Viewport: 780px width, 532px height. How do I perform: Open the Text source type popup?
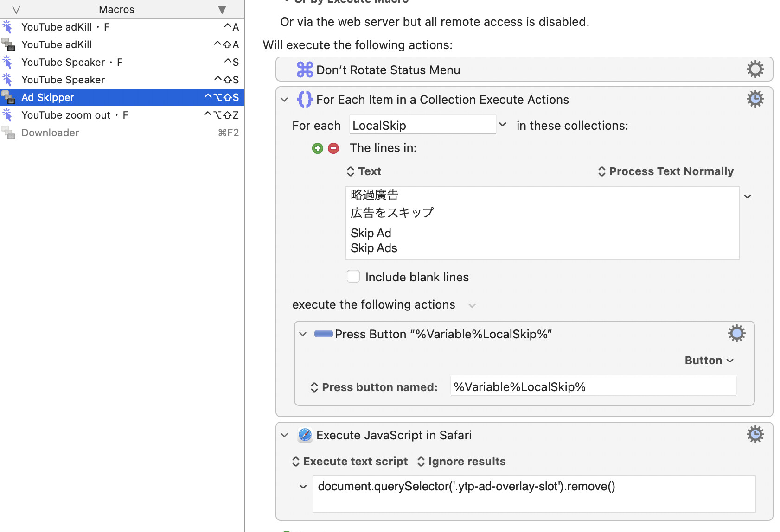point(364,171)
